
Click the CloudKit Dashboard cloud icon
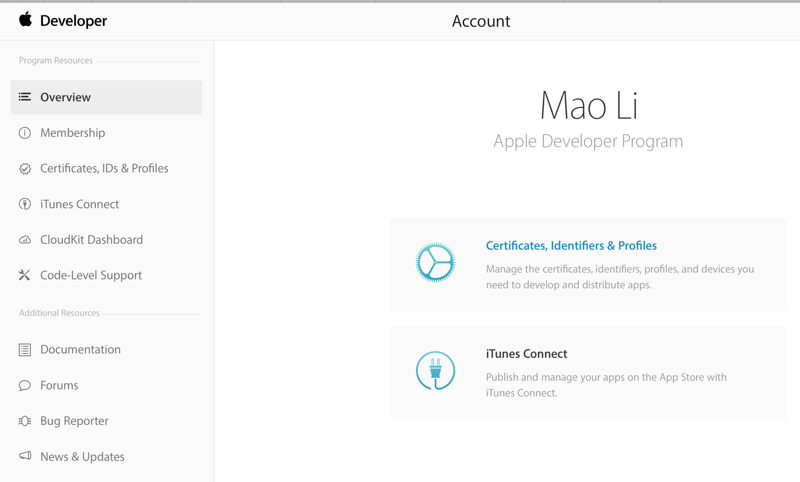click(x=25, y=240)
